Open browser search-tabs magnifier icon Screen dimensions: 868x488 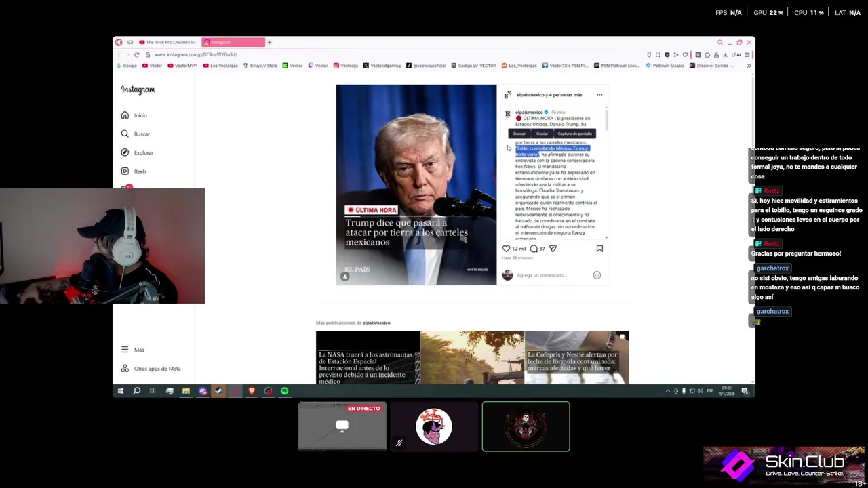tap(720, 42)
